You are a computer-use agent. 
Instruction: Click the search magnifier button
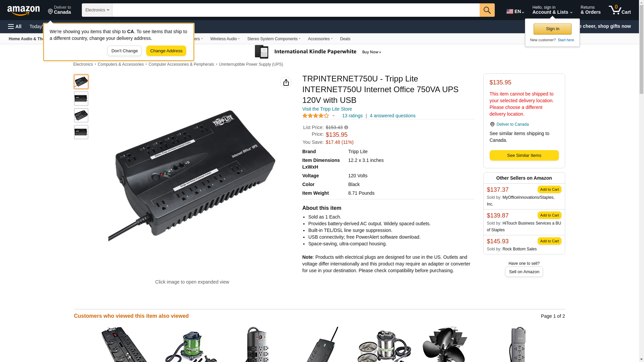(x=487, y=10)
